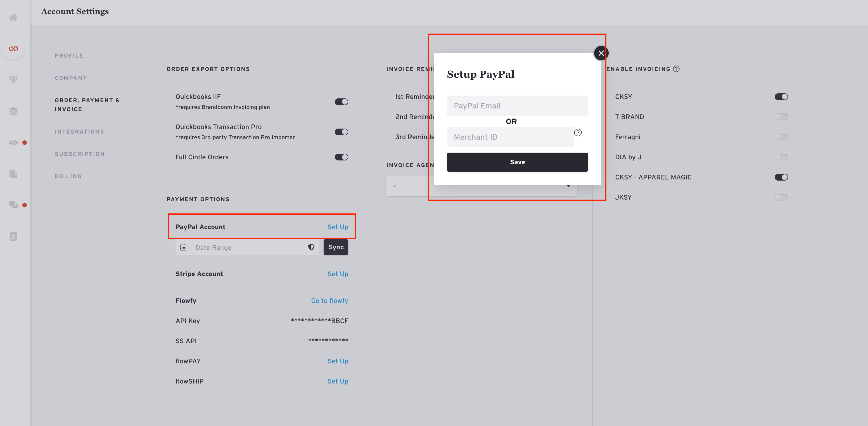Click the Date Range input field
Screen dimensions: 868x426
click(x=247, y=247)
